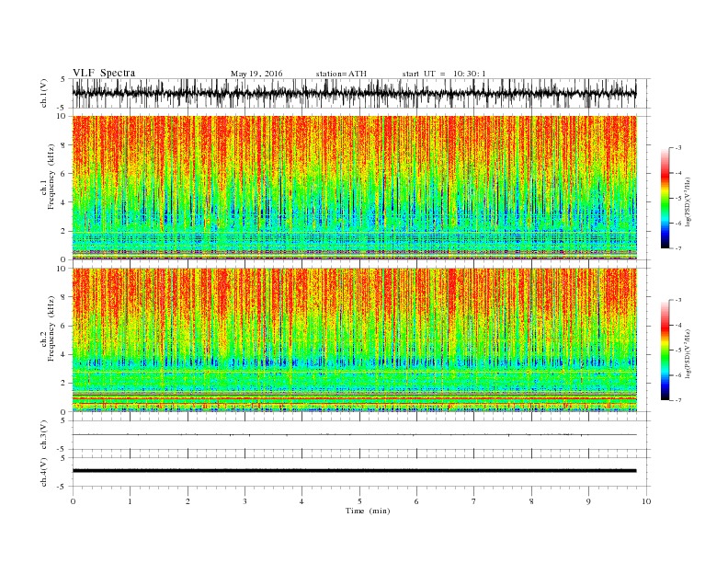This screenshot has width=728, height=563.
Task: Click the time axis tick label '6'
Action: pos(416,501)
